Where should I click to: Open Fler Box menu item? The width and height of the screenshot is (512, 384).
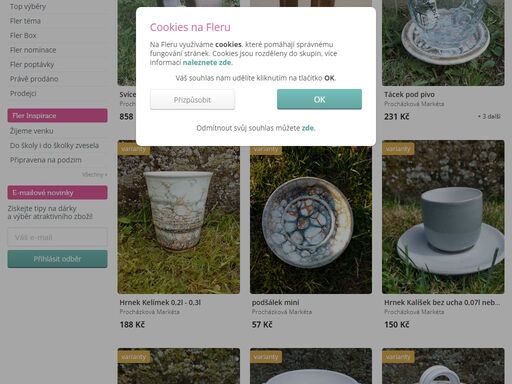(23, 35)
